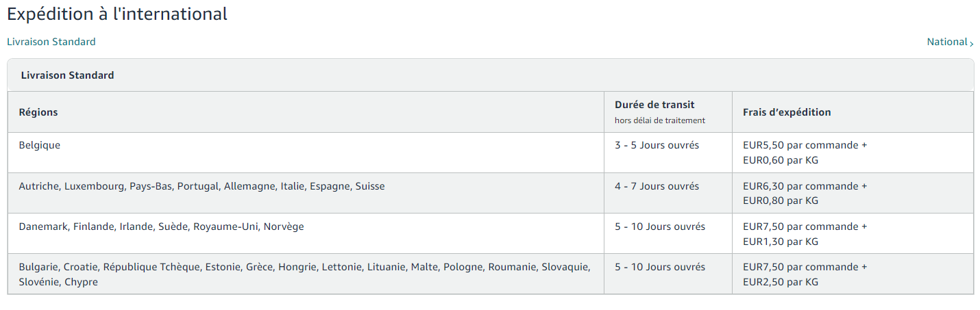Select the Livraison Standard table title bar
The height and width of the screenshot is (310, 980).
tap(67, 75)
